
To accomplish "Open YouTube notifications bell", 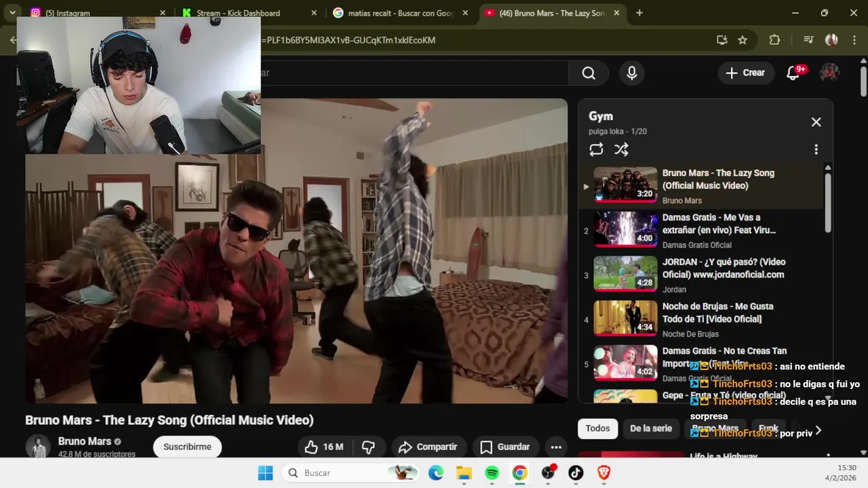I will 793,73.
